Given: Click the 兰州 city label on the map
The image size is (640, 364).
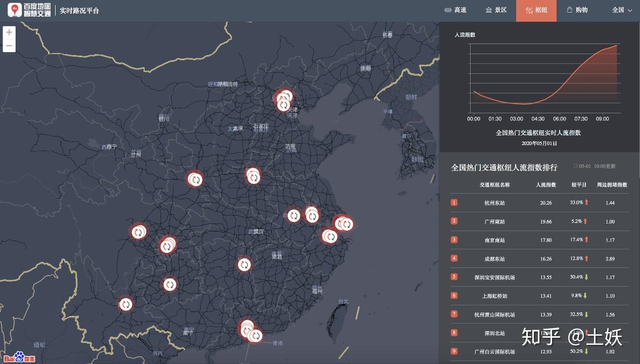Looking at the screenshot, I should (x=136, y=154).
